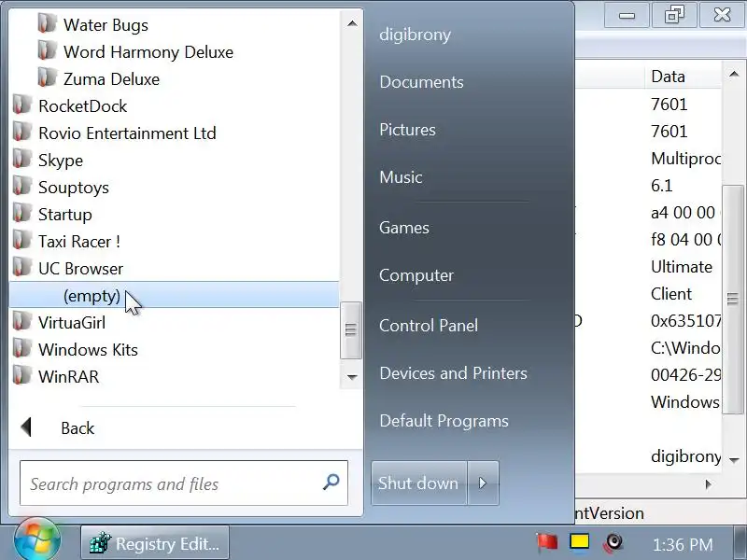Click the programs list scroll down arrow

pyautogui.click(x=352, y=377)
